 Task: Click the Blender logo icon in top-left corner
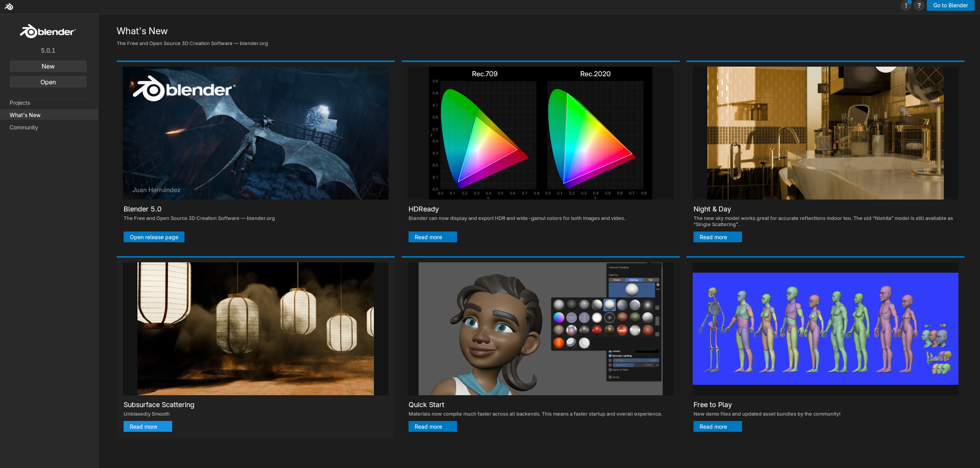9,7
